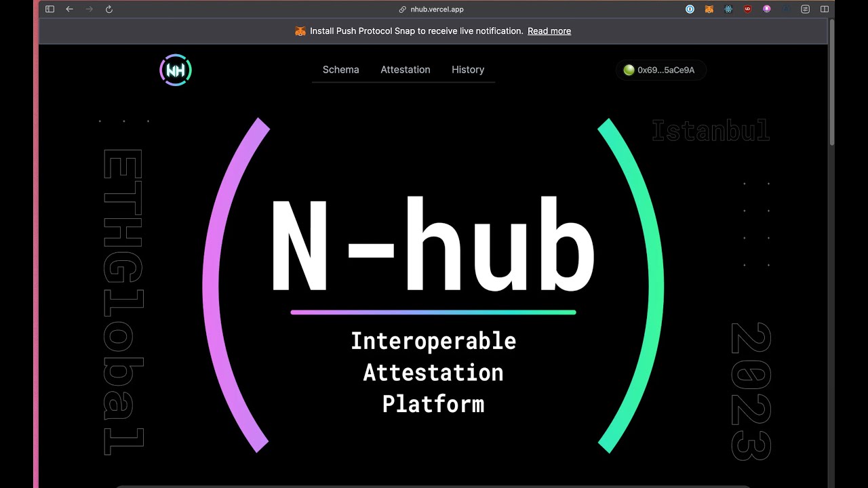Open the History tab
The height and width of the screenshot is (488, 868).
pos(468,70)
